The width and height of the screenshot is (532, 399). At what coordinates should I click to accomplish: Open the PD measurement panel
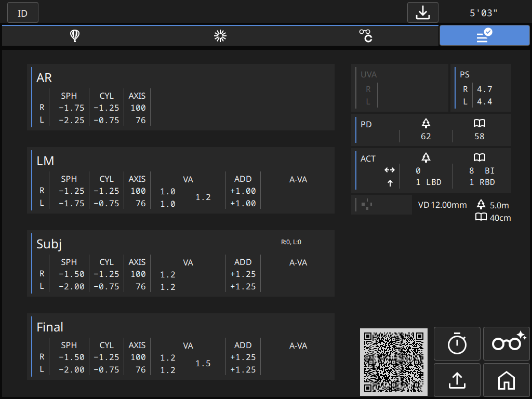[431, 130]
